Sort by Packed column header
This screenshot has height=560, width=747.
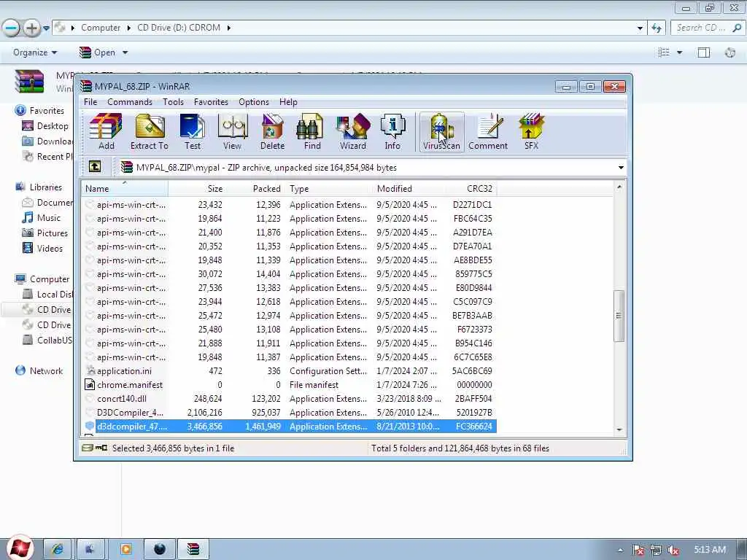[255, 189]
